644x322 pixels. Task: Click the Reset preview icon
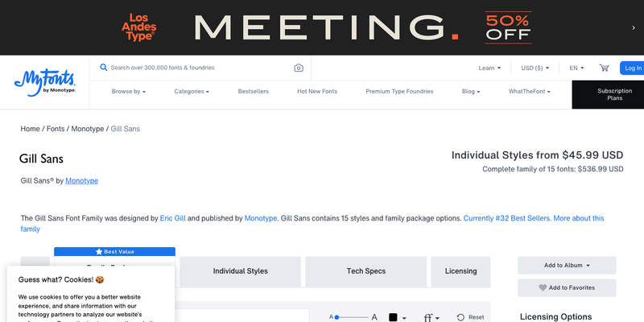pyautogui.click(x=470, y=317)
